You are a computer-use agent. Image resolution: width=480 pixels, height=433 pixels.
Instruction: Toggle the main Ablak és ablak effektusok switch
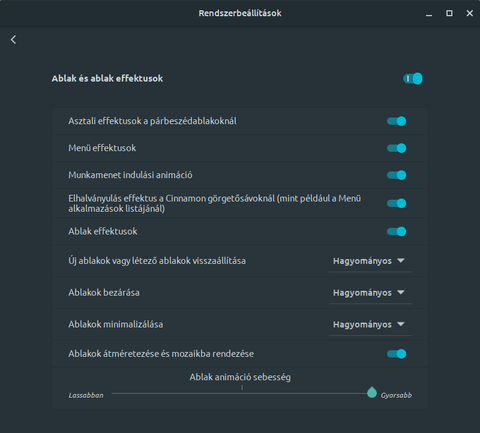tap(413, 79)
